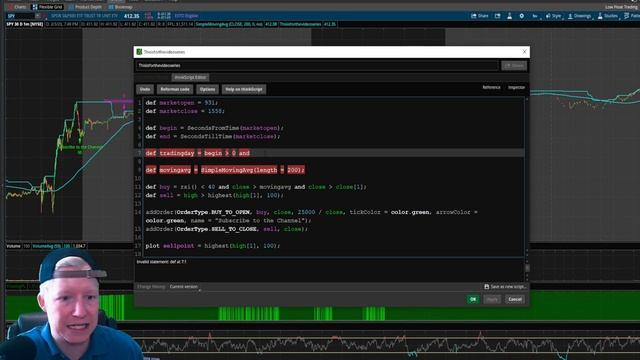Click the 'def begin = SecondsFromTime' line
This screenshot has height=360, width=640.
pos(214,128)
